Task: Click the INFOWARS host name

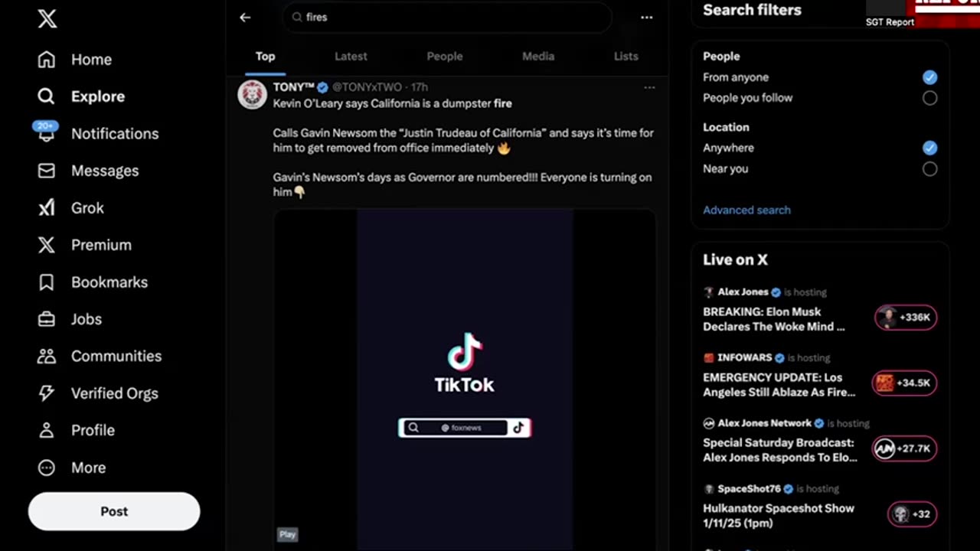Action: pos(745,357)
